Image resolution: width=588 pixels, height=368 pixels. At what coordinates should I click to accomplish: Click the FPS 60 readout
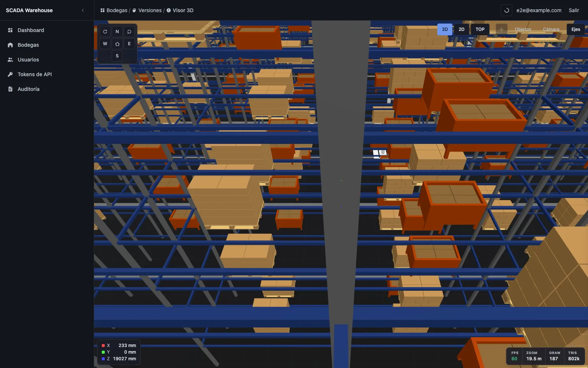pyautogui.click(x=514, y=356)
